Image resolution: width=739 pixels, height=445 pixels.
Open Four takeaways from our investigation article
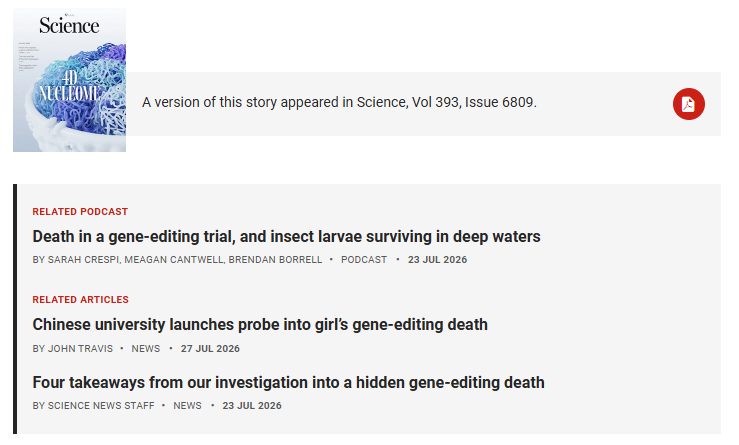pos(288,382)
